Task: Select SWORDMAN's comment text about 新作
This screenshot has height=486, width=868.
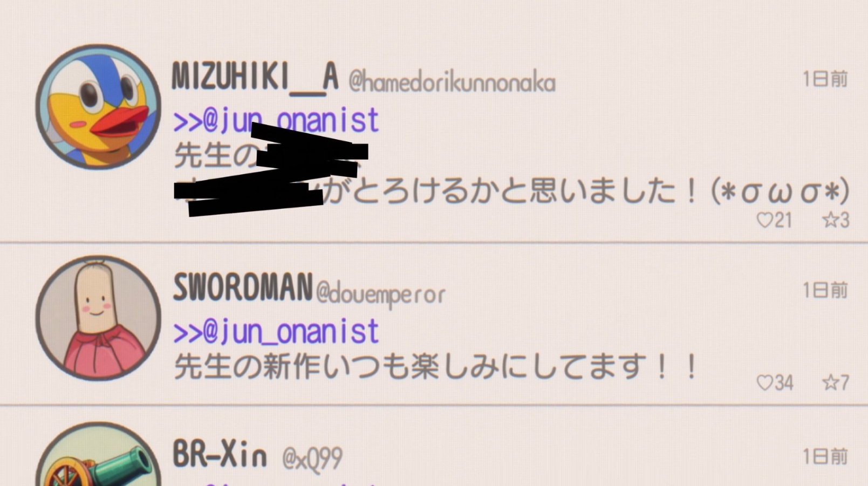Action: click(x=436, y=367)
